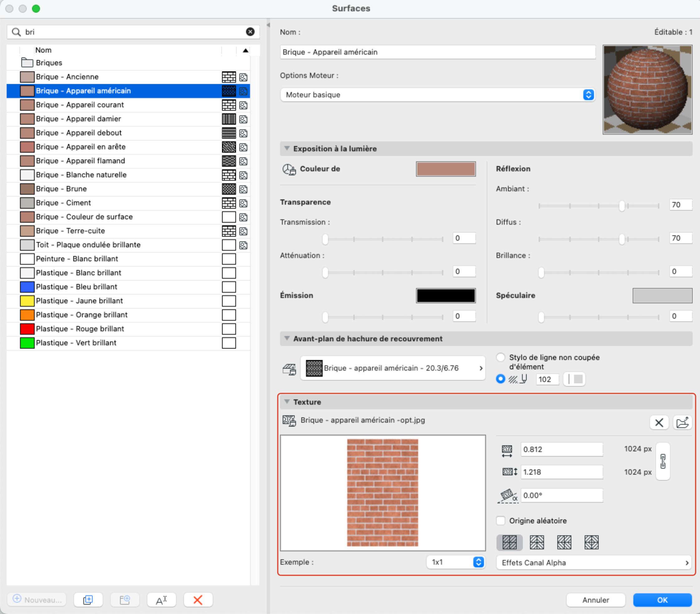
Task: Click texture icon of Brique - Ancienne
Action: tap(243, 77)
